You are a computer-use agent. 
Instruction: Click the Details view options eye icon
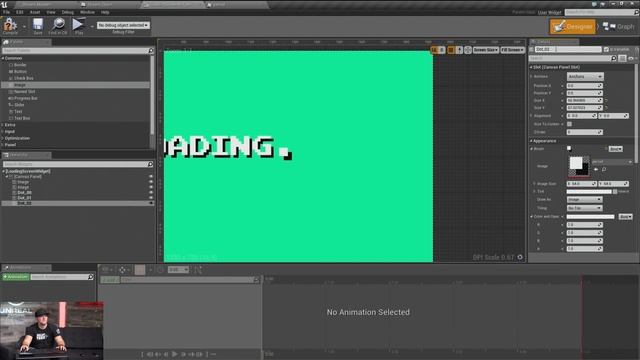[x=631, y=59]
